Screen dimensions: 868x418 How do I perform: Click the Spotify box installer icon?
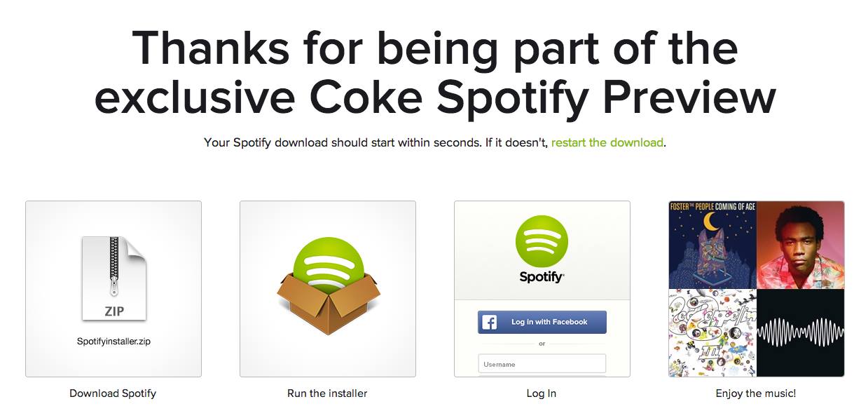(328, 278)
